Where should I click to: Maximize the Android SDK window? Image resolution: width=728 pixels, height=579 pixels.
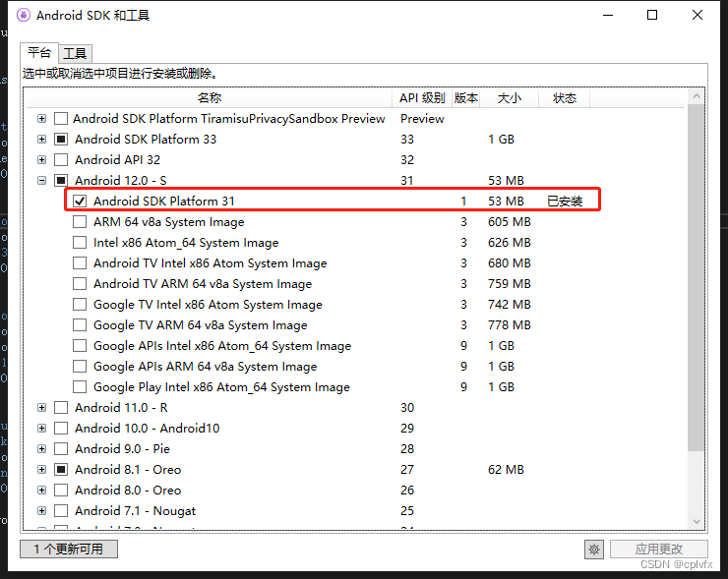[x=652, y=15]
